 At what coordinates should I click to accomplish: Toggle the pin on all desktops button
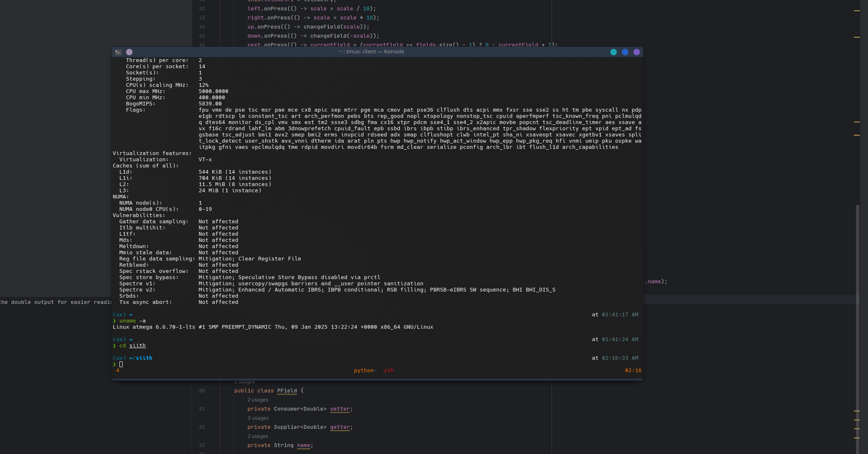tap(129, 52)
